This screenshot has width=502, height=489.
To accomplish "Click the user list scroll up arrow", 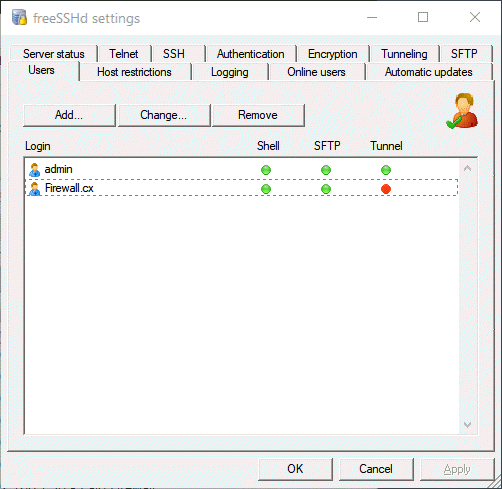I will tap(467, 168).
